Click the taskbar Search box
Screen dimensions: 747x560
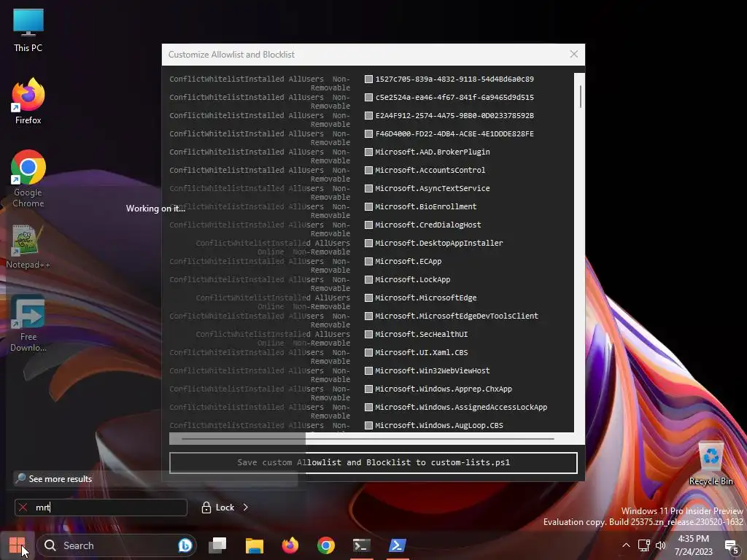point(117,545)
